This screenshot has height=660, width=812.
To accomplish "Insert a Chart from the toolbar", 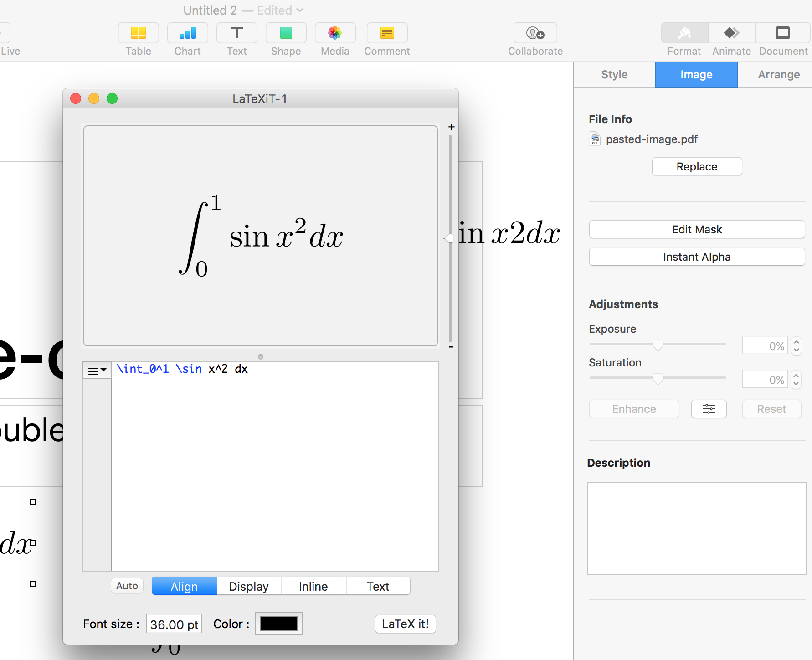I will tap(187, 33).
